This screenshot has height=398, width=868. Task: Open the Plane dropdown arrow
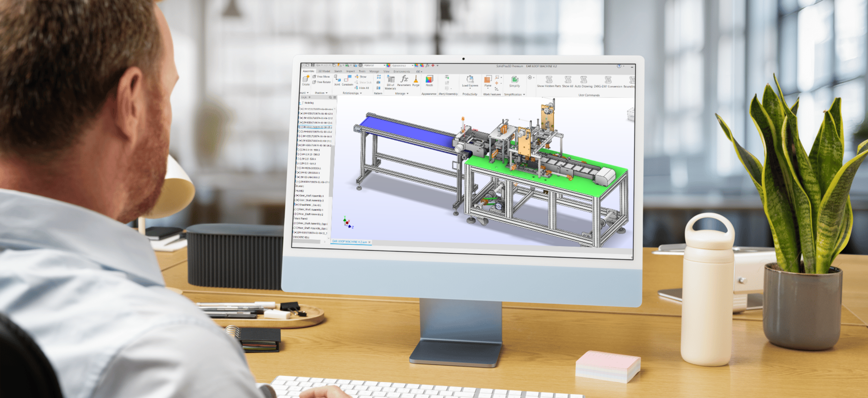pyautogui.click(x=488, y=88)
